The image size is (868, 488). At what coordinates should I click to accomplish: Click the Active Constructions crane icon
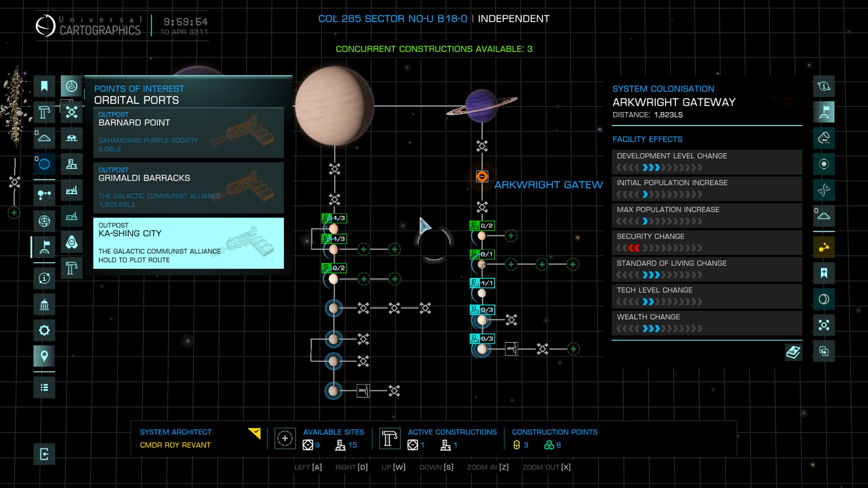click(390, 438)
